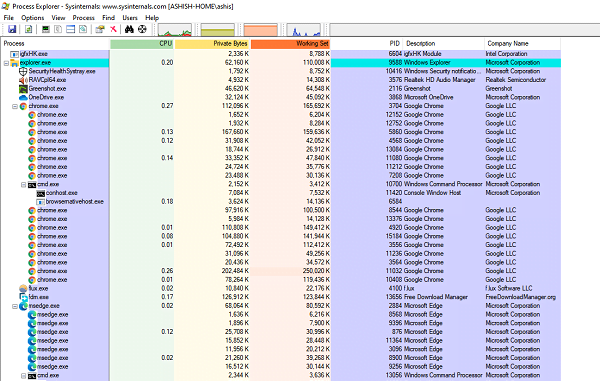Click the yellow commit history graph
Screen dimensions: 600x381
coord(217,30)
